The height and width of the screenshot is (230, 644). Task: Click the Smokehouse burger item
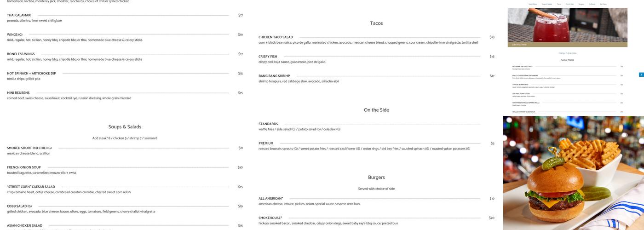(270, 218)
